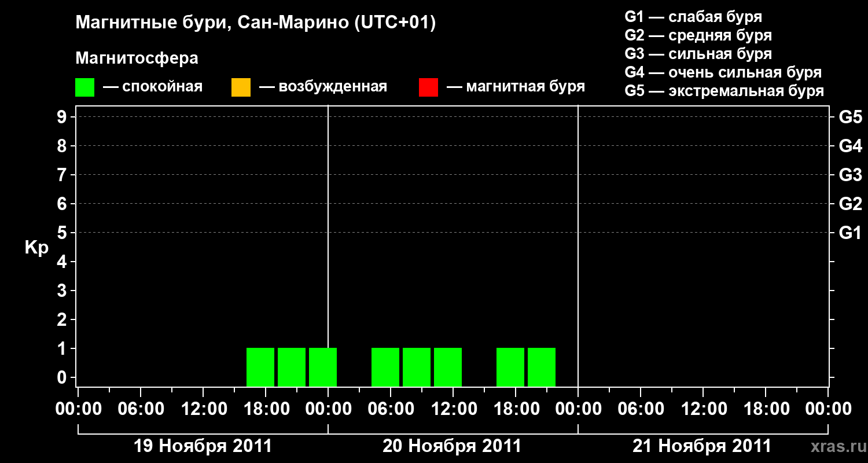
Task: Click the G3 label on right axis
Action: (x=851, y=175)
